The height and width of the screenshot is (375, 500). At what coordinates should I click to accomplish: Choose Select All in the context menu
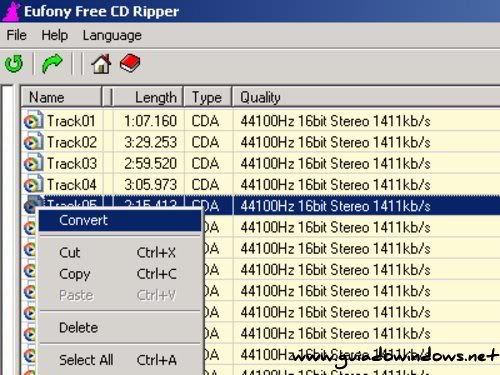[x=120, y=360]
